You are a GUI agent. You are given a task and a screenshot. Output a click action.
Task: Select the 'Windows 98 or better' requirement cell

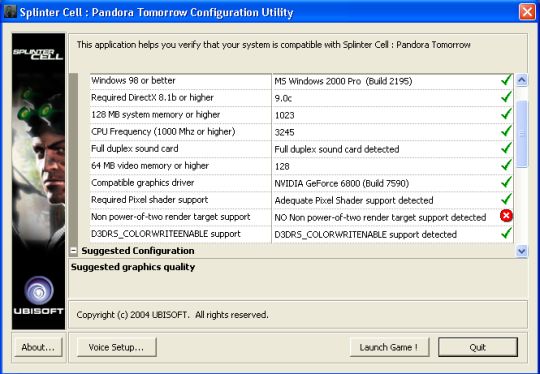click(181, 81)
